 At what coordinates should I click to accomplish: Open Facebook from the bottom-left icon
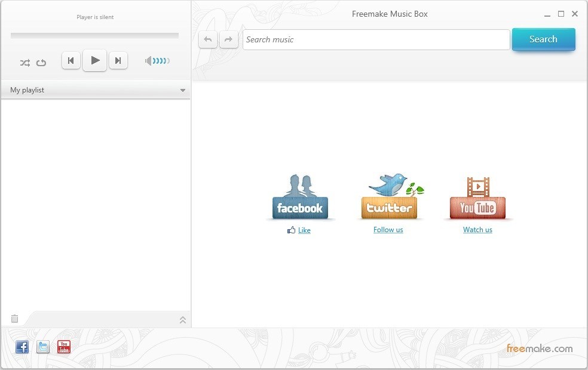22,347
